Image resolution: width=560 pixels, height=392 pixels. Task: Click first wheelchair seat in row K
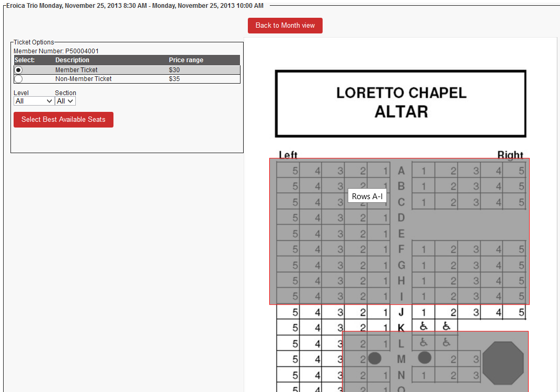[424, 327]
